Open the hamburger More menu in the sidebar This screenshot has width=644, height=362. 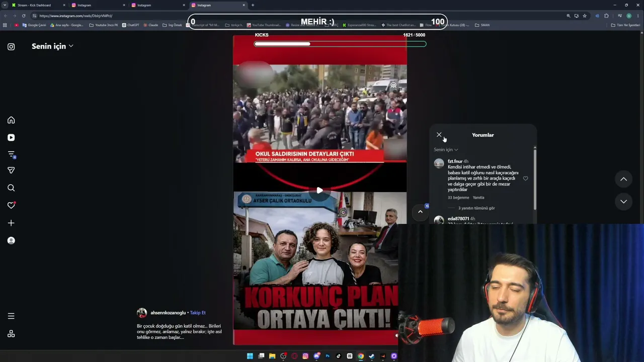[x=11, y=316]
